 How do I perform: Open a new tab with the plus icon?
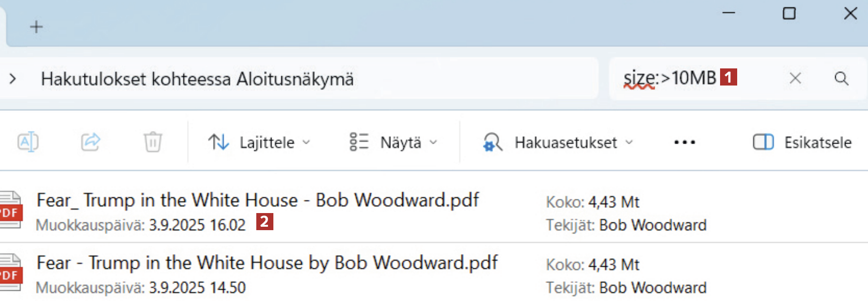tap(36, 26)
